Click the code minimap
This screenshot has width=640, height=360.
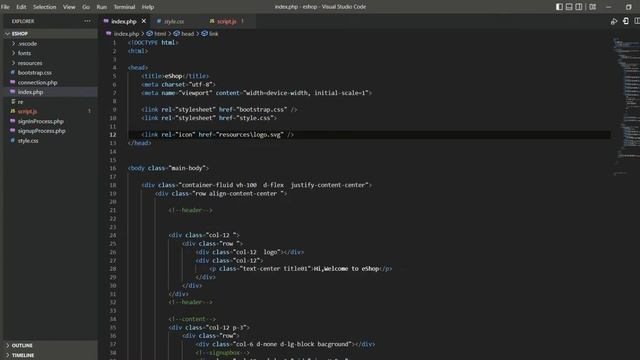pyautogui.click(x=626, y=106)
